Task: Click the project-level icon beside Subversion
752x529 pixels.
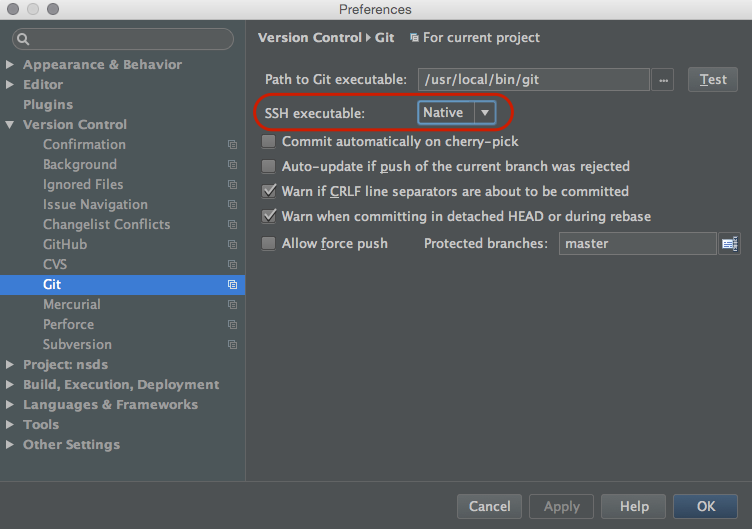Action: point(233,344)
